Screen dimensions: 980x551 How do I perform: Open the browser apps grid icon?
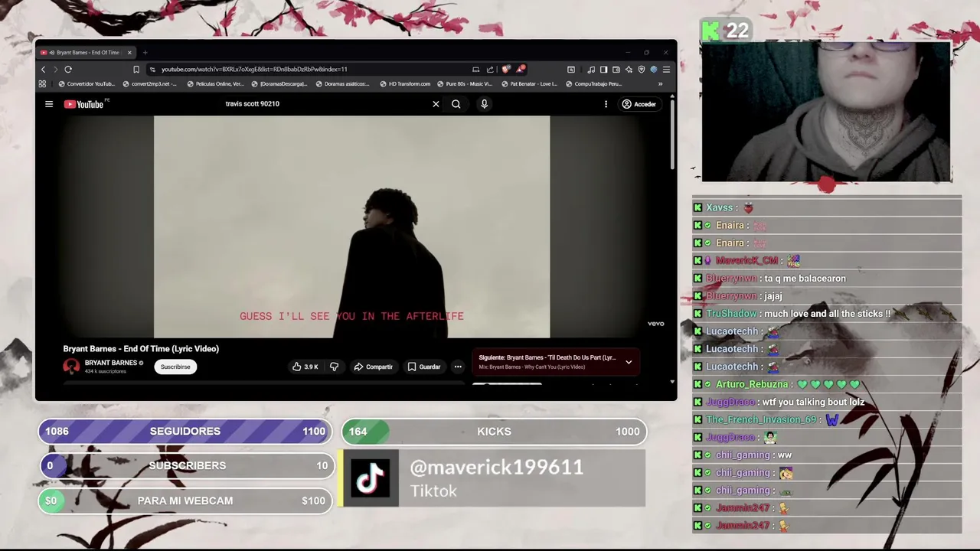tap(42, 84)
